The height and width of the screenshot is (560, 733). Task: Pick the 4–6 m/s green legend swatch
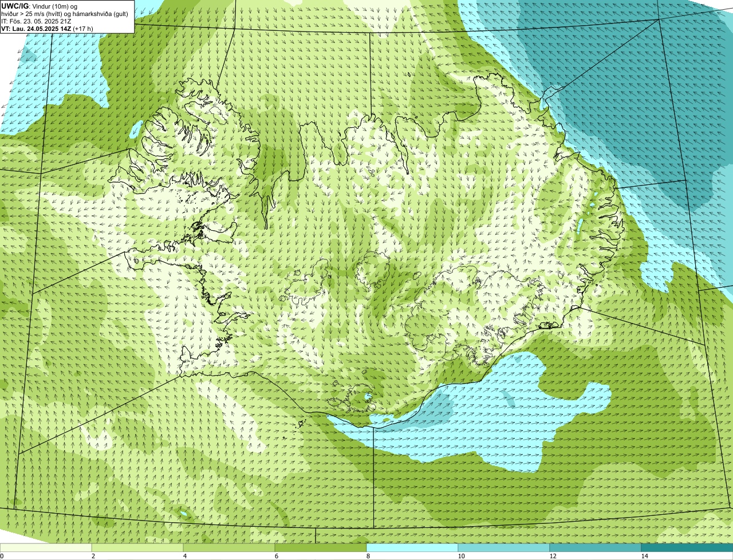pyautogui.click(x=229, y=547)
